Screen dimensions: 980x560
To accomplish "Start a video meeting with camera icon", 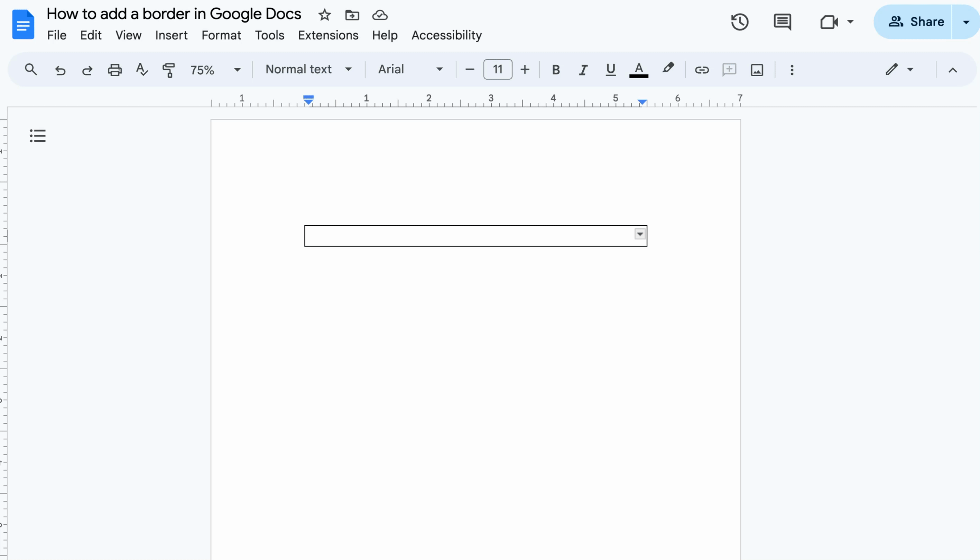I will pos(829,22).
